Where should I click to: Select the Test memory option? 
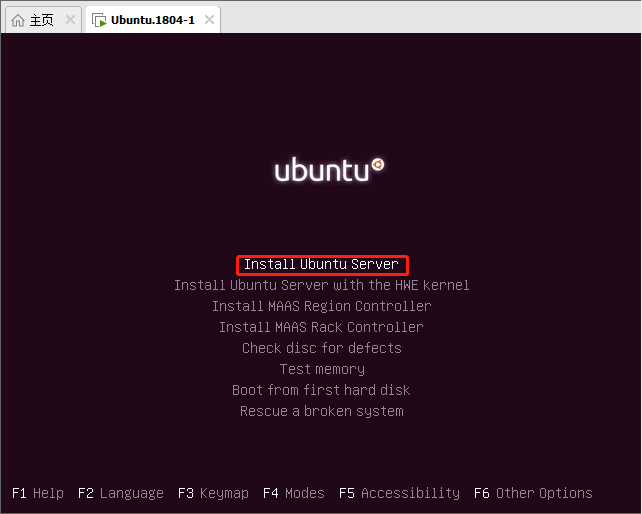tap(322, 369)
